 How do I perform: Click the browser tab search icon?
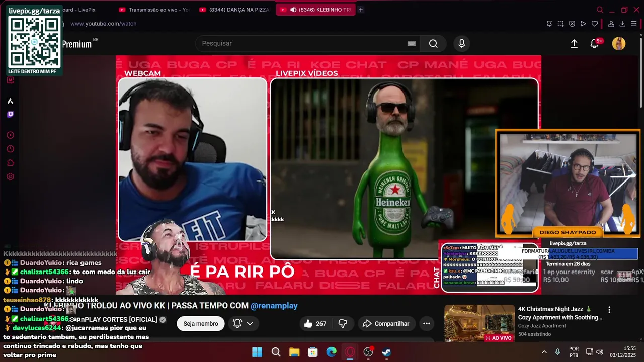click(600, 10)
